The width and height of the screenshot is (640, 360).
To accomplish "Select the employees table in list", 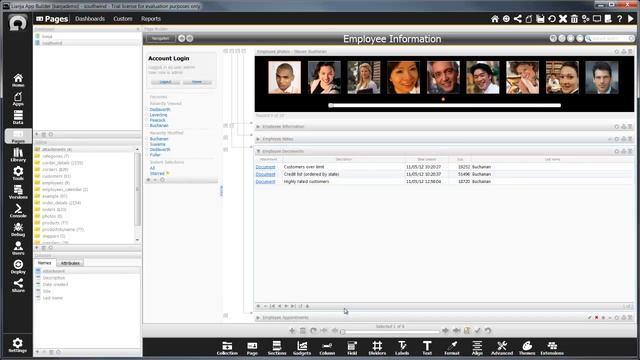I will [56, 183].
